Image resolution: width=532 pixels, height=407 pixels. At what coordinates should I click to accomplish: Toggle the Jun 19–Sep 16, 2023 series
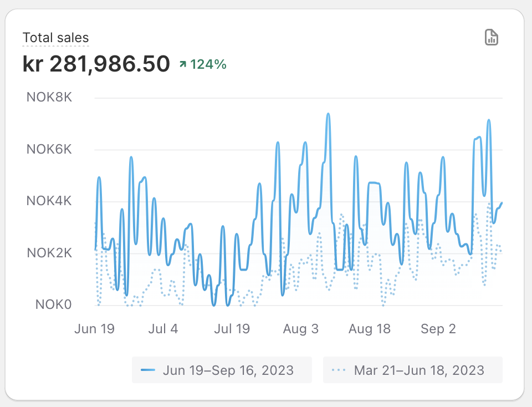222,370
